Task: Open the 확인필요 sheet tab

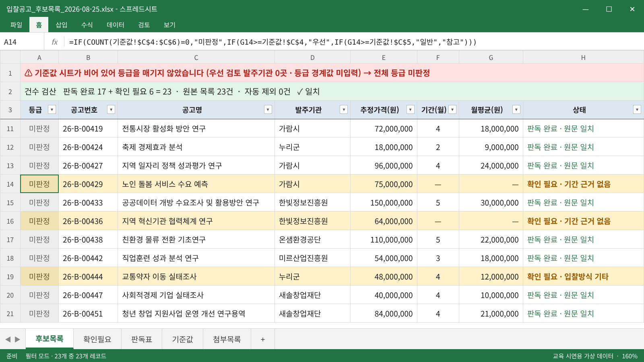Action: (97, 339)
